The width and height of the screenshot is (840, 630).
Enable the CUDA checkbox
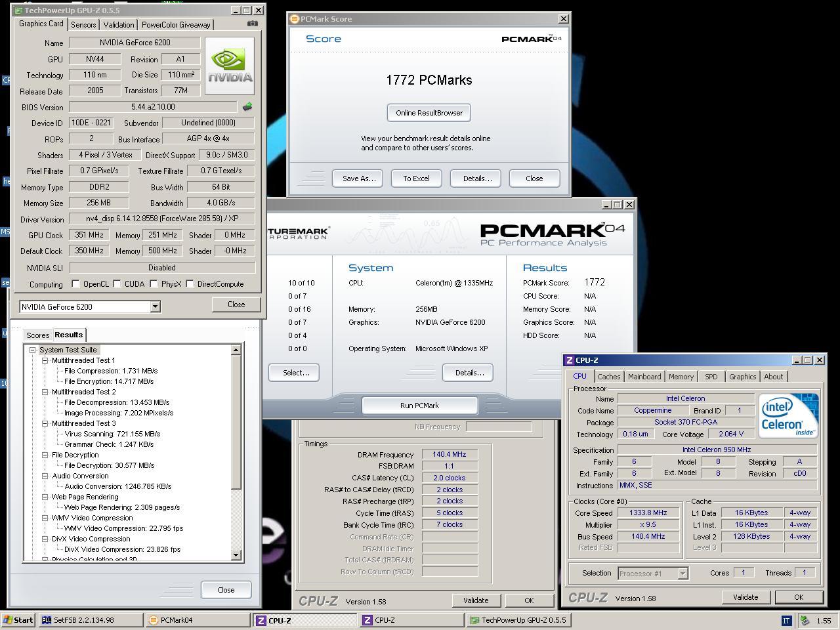tap(117, 284)
